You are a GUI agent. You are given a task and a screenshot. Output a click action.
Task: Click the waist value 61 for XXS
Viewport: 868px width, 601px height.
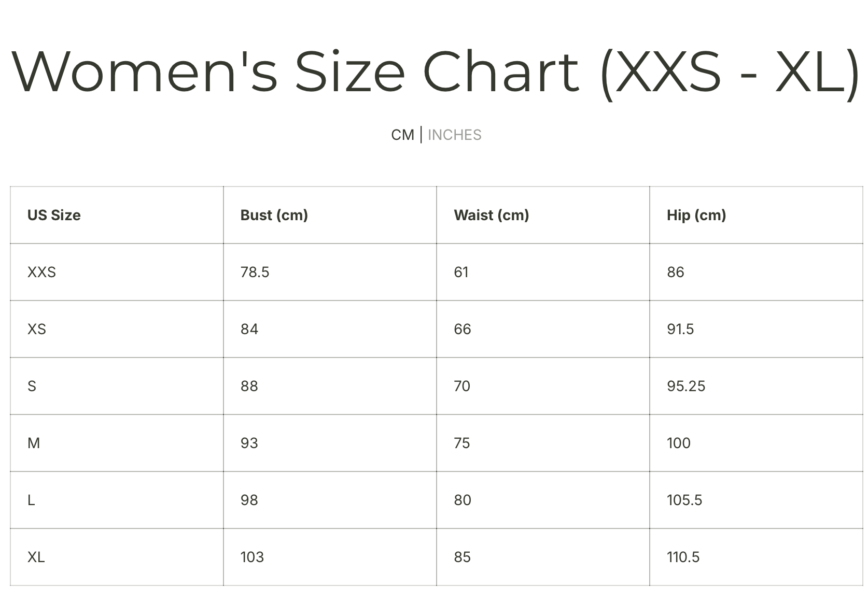click(x=461, y=272)
